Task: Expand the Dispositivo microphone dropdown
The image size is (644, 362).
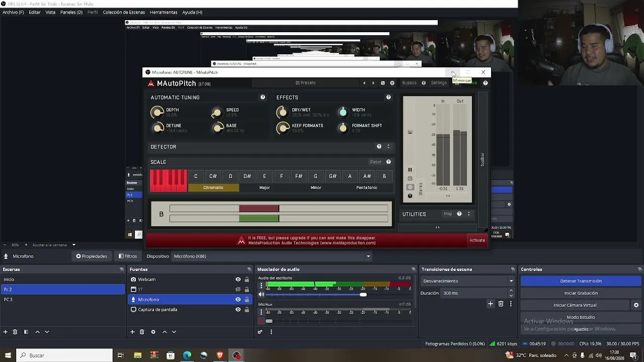Action: pos(368,256)
